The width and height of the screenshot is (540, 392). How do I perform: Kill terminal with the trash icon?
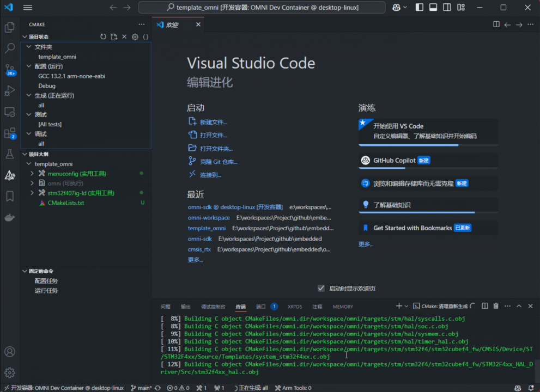[496, 306]
